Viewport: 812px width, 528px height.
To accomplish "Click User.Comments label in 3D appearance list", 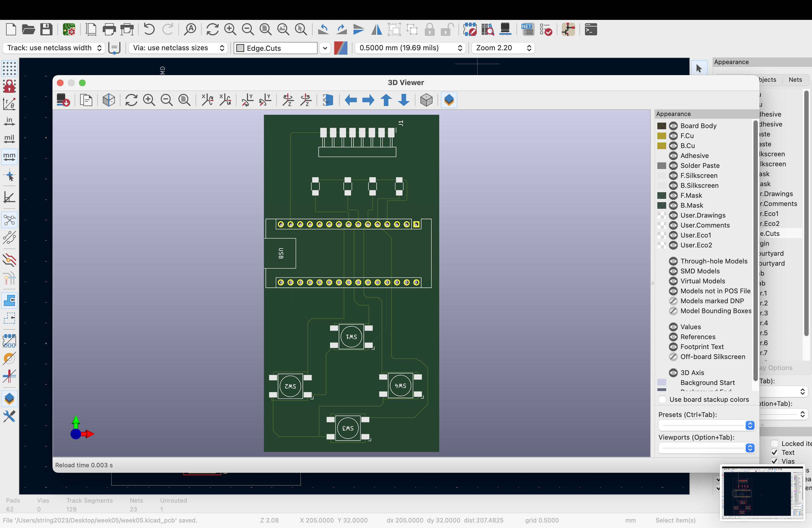I will [x=705, y=225].
